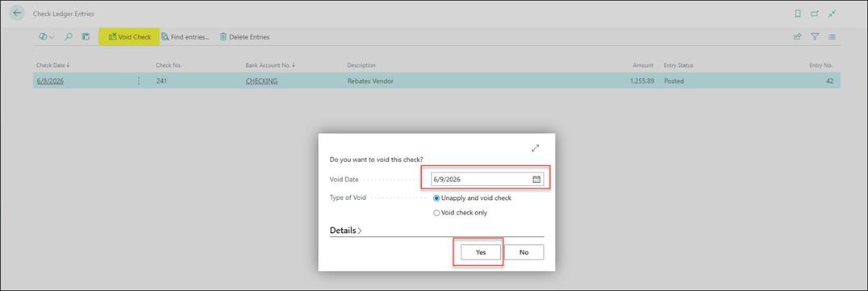Click Description column header
This screenshot has height=291, width=868.
click(361, 65)
